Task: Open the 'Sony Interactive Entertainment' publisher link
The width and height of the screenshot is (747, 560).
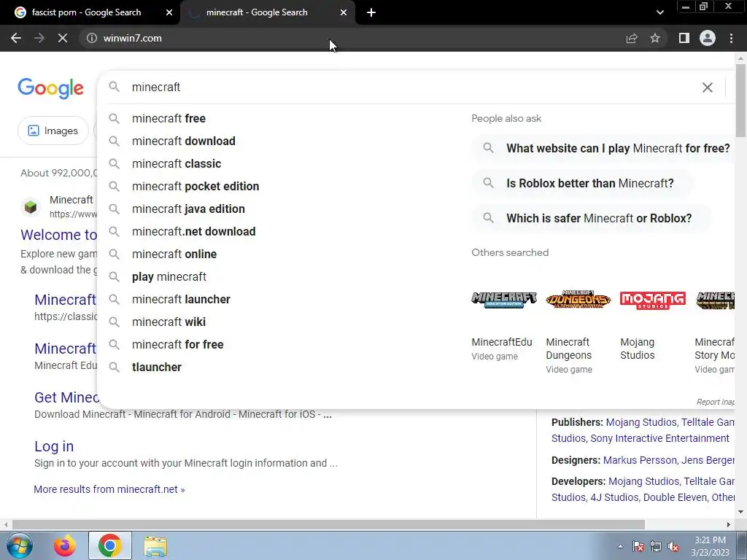Action: click(659, 438)
